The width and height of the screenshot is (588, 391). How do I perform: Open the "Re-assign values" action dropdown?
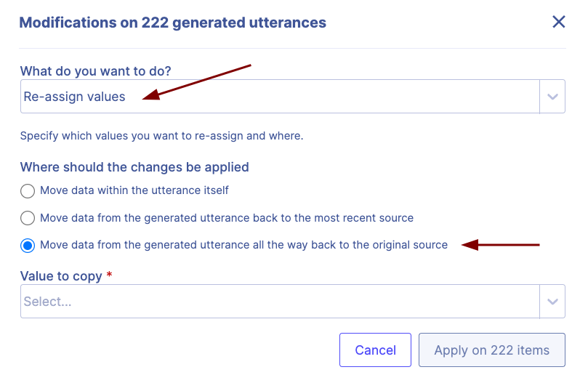(280, 97)
